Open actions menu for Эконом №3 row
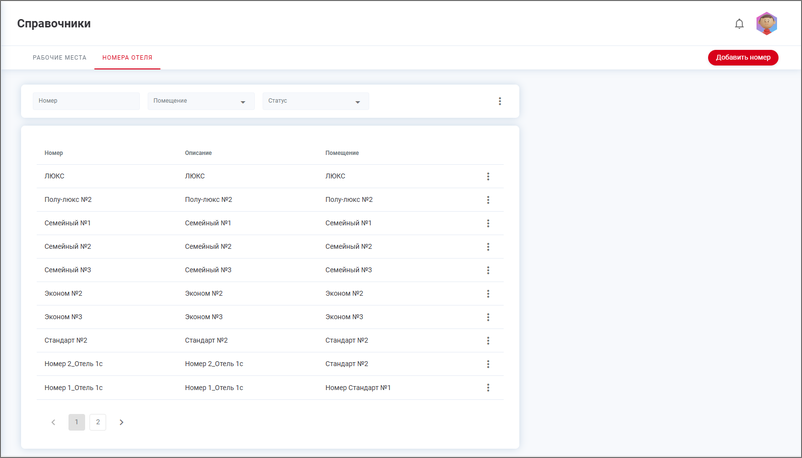 point(488,317)
